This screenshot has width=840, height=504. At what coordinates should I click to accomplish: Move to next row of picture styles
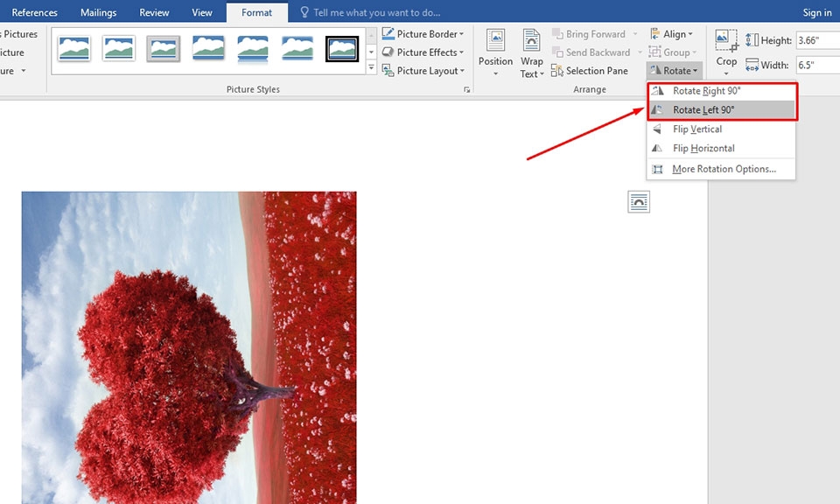coord(371,52)
